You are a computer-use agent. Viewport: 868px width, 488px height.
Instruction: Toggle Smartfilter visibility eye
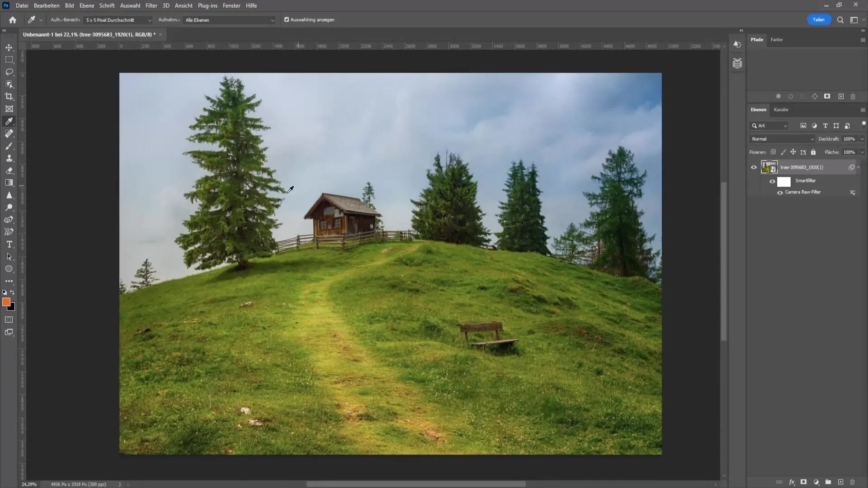[x=772, y=181]
